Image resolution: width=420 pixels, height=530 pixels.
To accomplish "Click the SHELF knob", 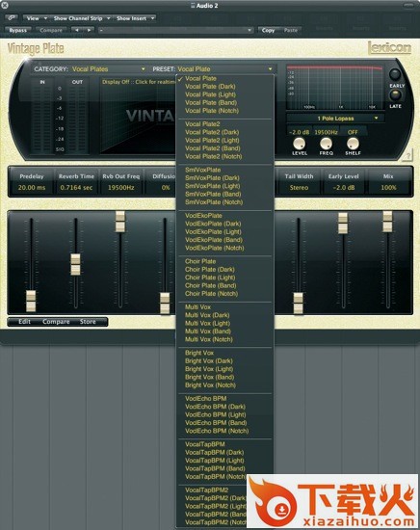I will tap(353, 144).
